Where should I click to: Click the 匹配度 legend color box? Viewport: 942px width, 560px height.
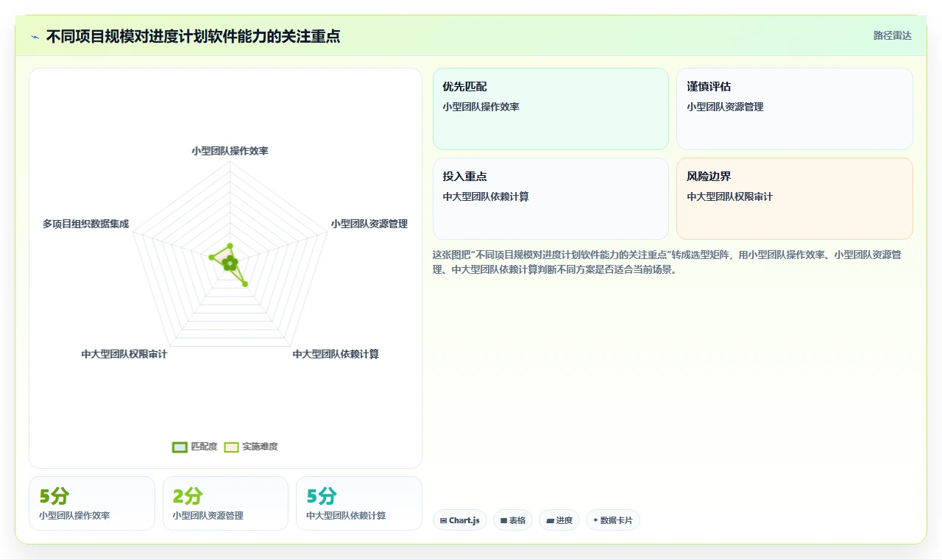(x=180, y=447)
